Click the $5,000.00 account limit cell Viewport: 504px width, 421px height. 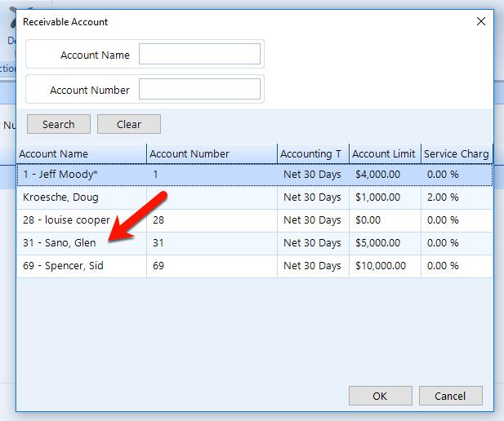(x=385, y=243)
